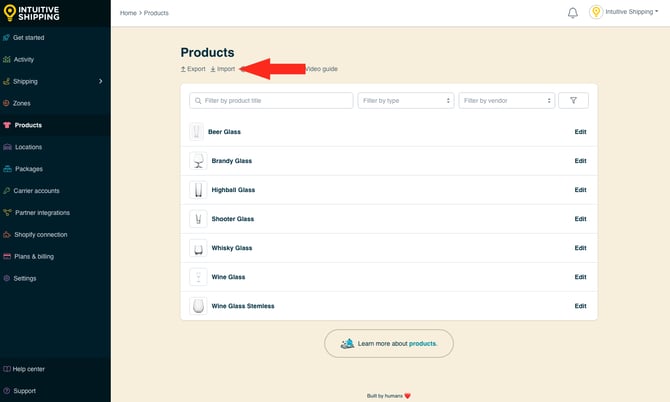Click the Get started rocket icon
The image size is (670, 402).
click(6, 38)
